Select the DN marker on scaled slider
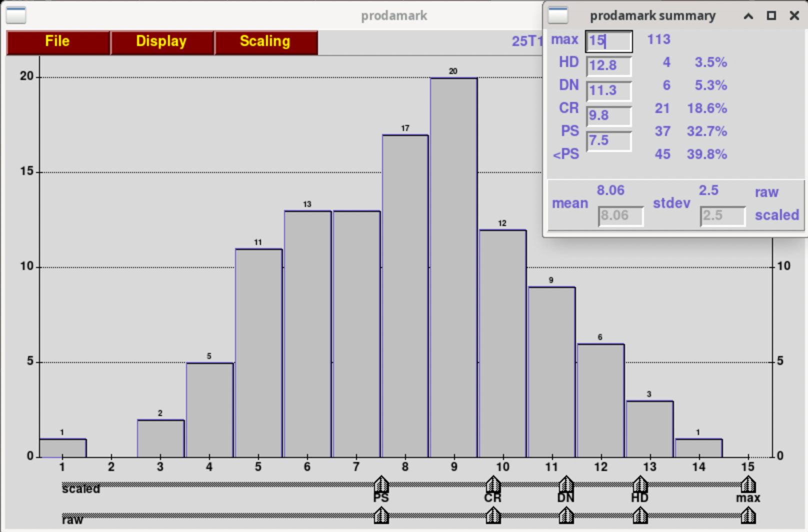Screen dimensions: 808x532 click(566, 484)
